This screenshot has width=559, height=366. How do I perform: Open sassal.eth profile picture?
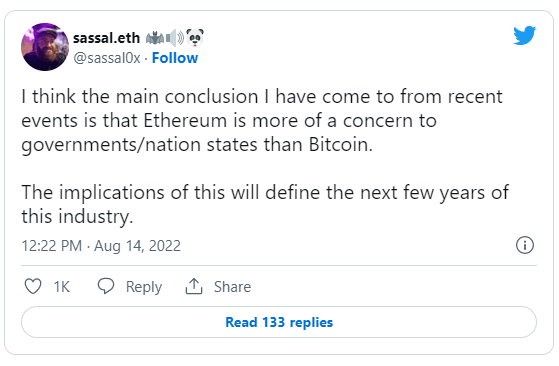point(45,47)
